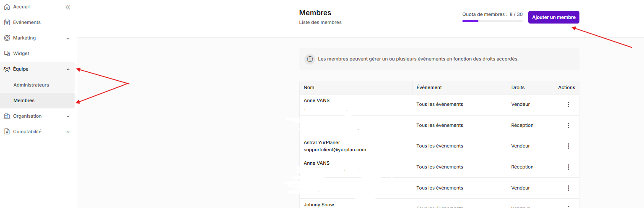Image resolution: width=644 pixels, height=208 pixels.
Task: Click the Nom column header
Action: tap(309, 87)
